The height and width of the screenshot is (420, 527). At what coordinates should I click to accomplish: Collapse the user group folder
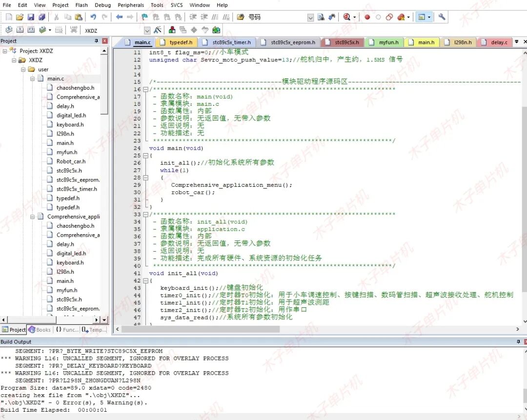pos(23,70)
